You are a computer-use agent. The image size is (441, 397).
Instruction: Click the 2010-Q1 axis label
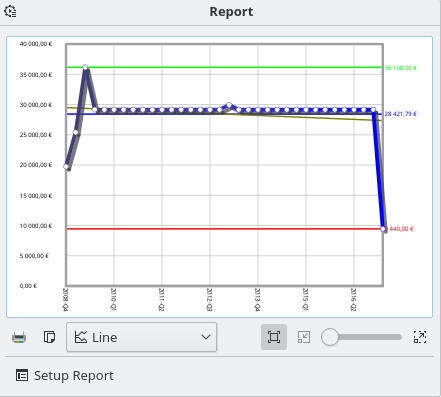113,299
